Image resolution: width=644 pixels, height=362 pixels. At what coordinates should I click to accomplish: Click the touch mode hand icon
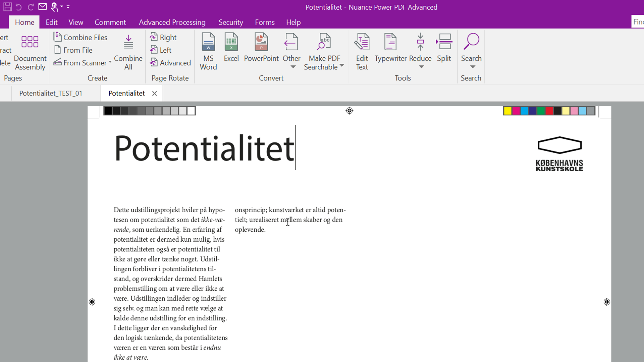(54, 7)
